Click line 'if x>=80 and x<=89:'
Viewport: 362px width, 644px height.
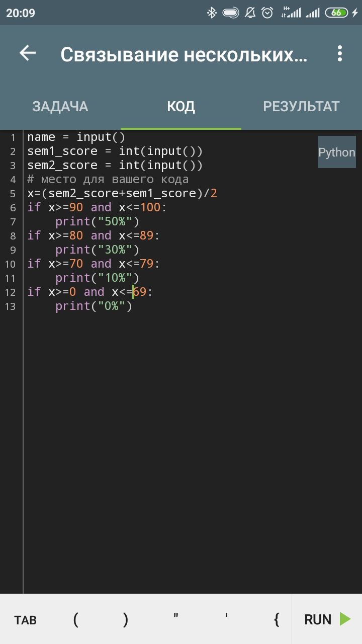click(94, 235)
